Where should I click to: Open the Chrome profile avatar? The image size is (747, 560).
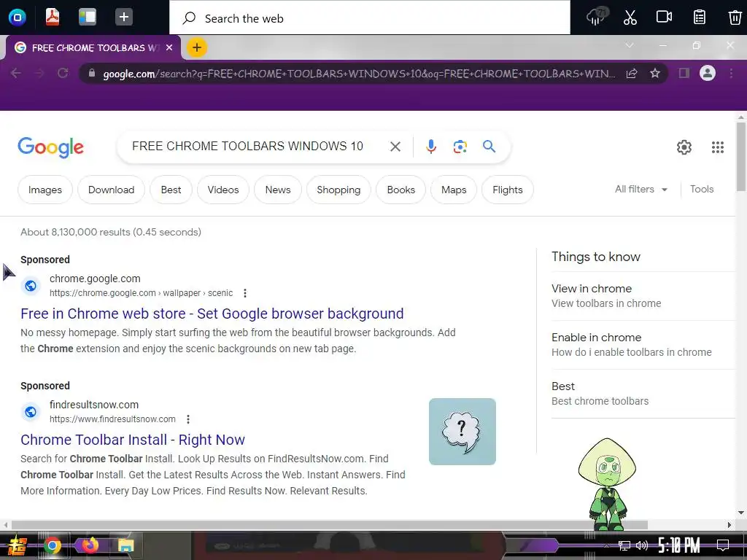[708, 74]
